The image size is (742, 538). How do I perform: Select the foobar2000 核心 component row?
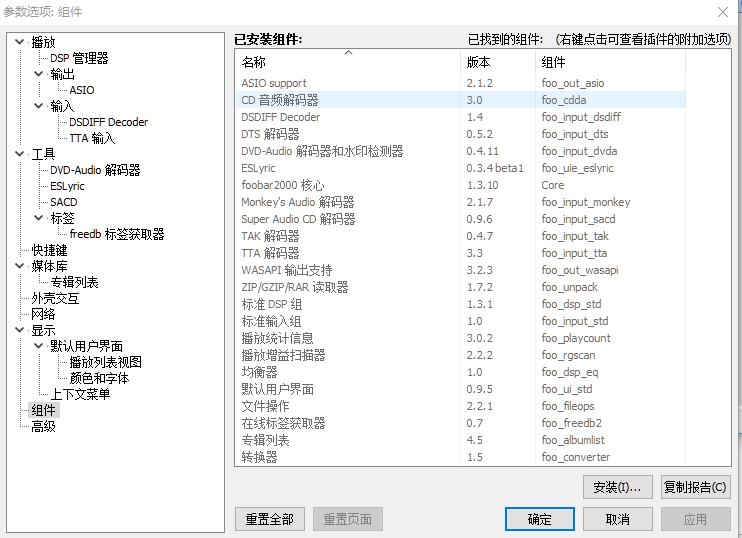pos(283,185)
